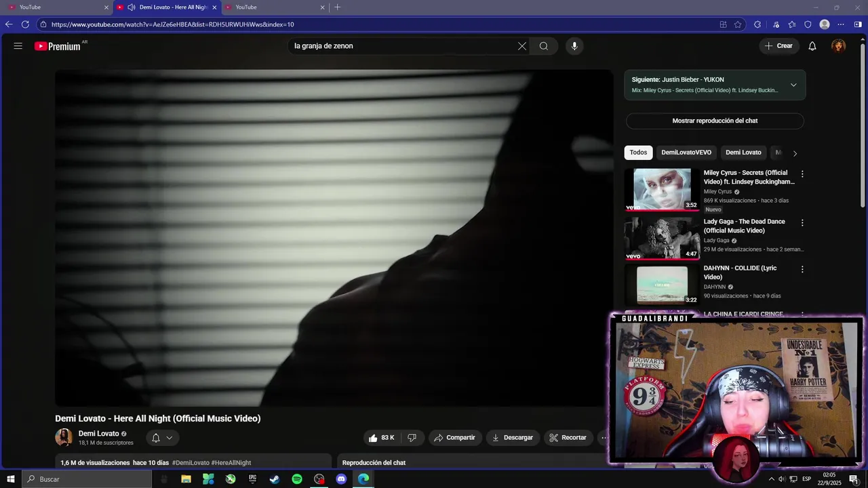Select the Demi Lovato filter chip
The width and height of the screenshot is (868, 488).
743,152
